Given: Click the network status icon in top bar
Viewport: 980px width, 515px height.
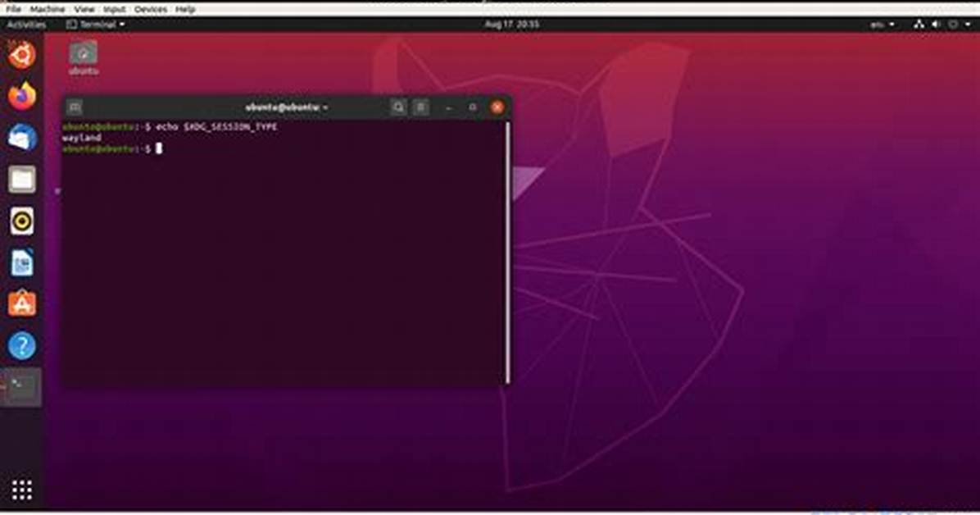Looking at the screenshot, I should pos(919,25).
